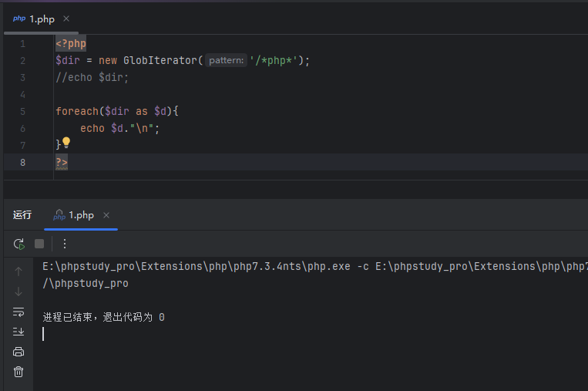Click the 运行 tool window label
Viewport: 588px width, 391px height.
[22, 215]
